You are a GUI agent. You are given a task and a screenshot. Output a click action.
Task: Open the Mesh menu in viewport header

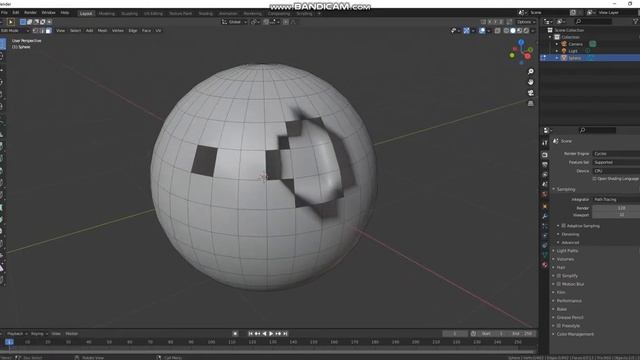click(x=102, y=31)
